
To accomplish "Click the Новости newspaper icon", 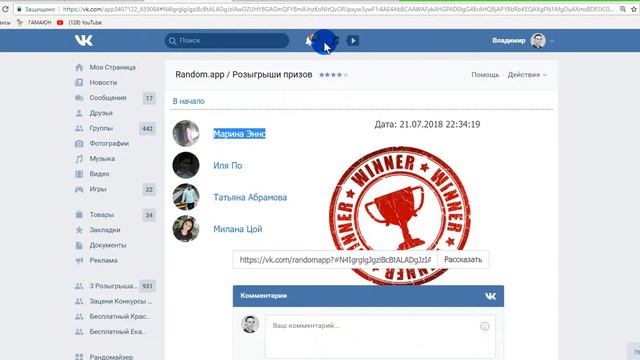I will tap(79, 82).
